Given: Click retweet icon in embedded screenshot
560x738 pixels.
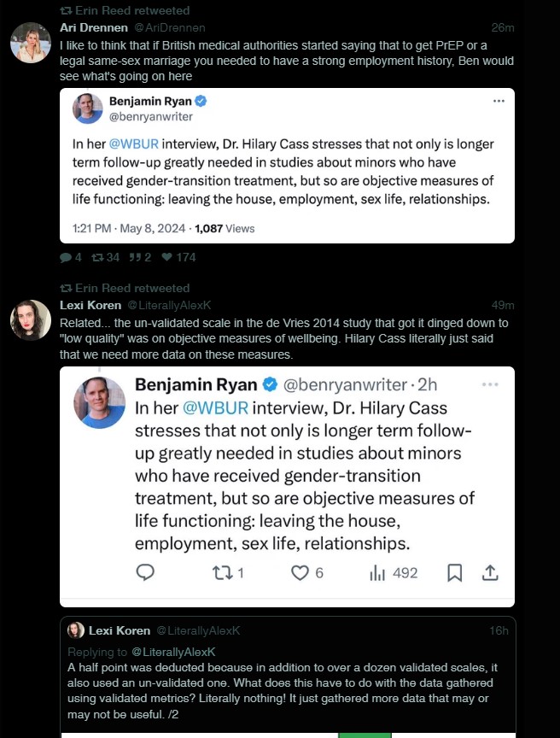Looking at the screenshot, I should 221,573.
